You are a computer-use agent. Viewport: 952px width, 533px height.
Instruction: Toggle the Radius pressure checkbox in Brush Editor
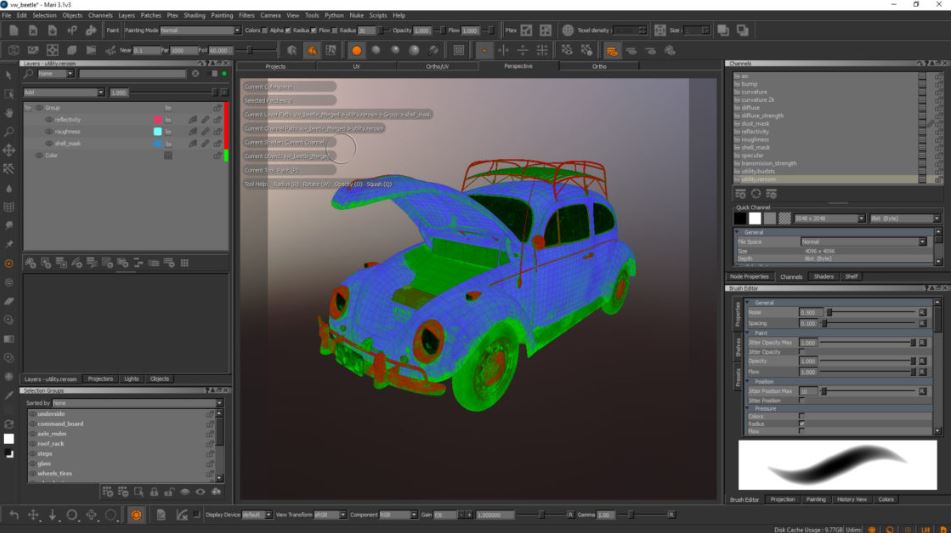[801, 424]
